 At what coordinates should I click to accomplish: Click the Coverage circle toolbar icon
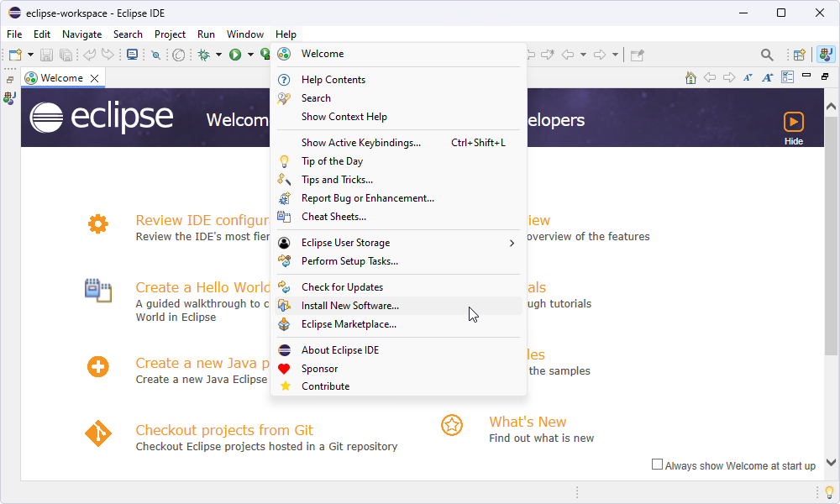[179, 55]
